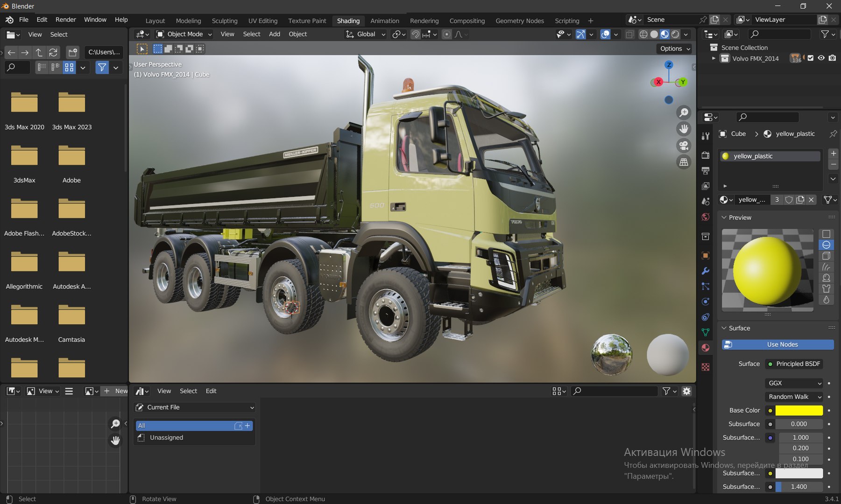Open the Global transform orientation dropdown
This screenshot has height=504, width=841.
tap(365, 34)
